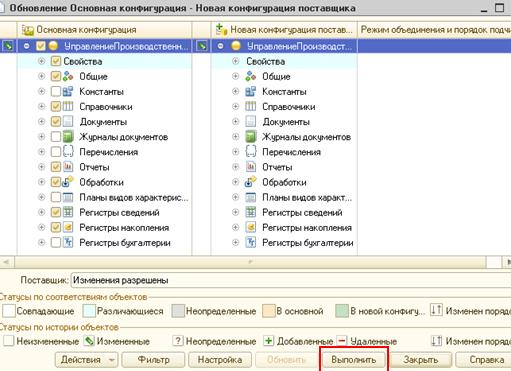Expand Документы in the left tree
Viewport: 511px width, 371px height.
pyautogui.click(x=41, y=122)
